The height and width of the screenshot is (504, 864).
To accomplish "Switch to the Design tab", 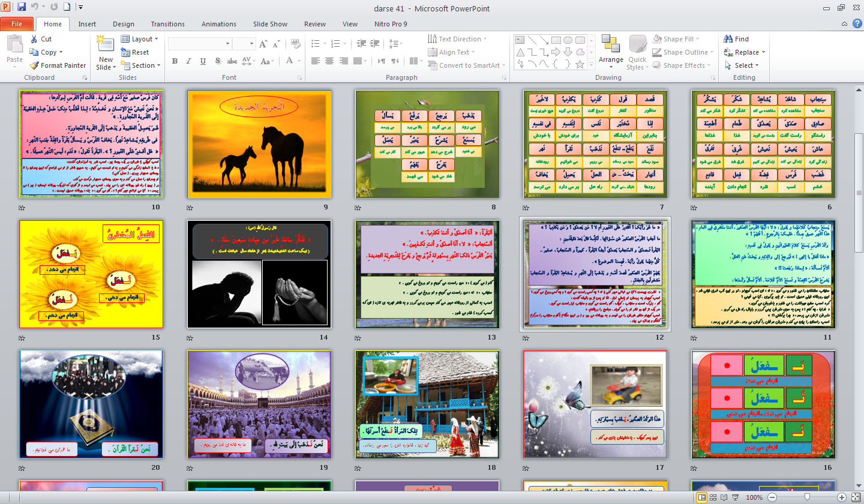I will pos(124,24).
